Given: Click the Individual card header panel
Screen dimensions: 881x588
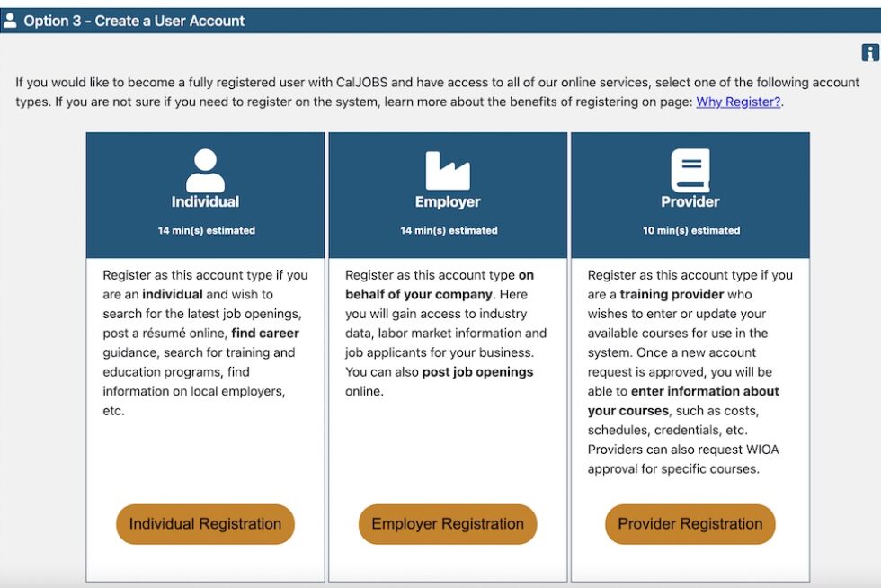Looking at the screenshot, I should click(205, 193).
